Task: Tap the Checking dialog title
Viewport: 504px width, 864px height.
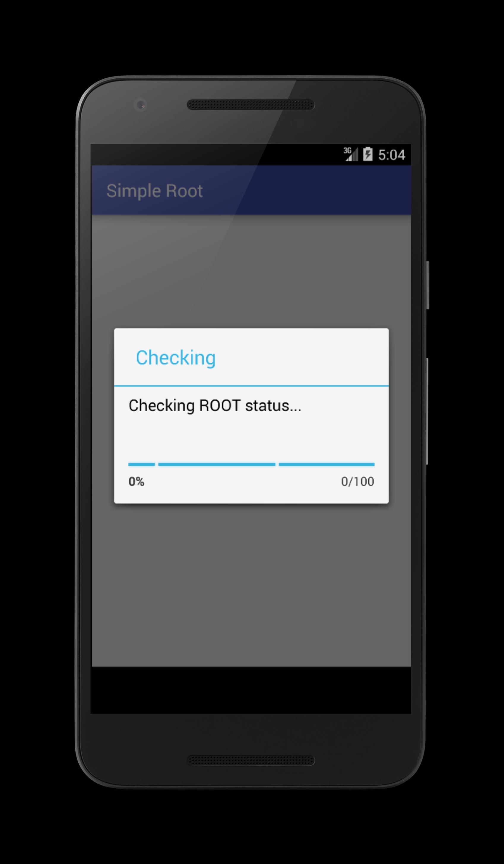Action: point(175,358)
